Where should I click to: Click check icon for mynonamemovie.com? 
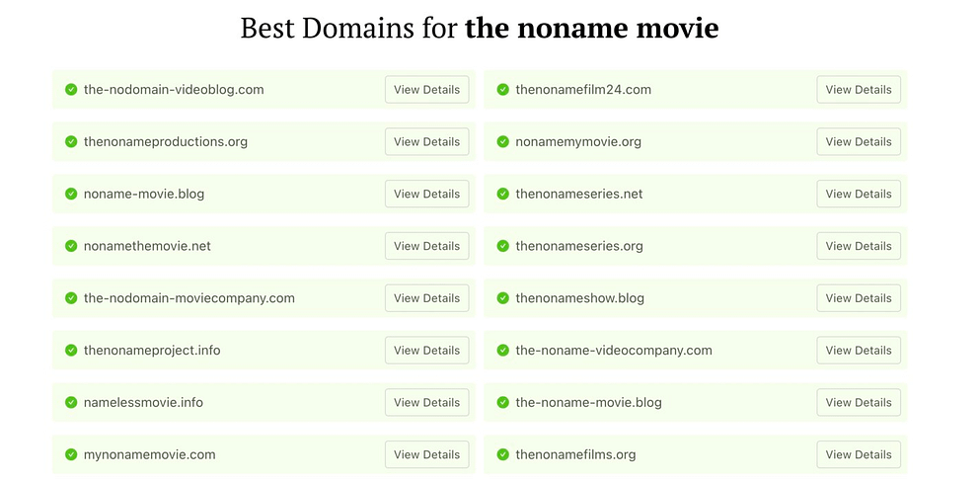tap(71, 455)
